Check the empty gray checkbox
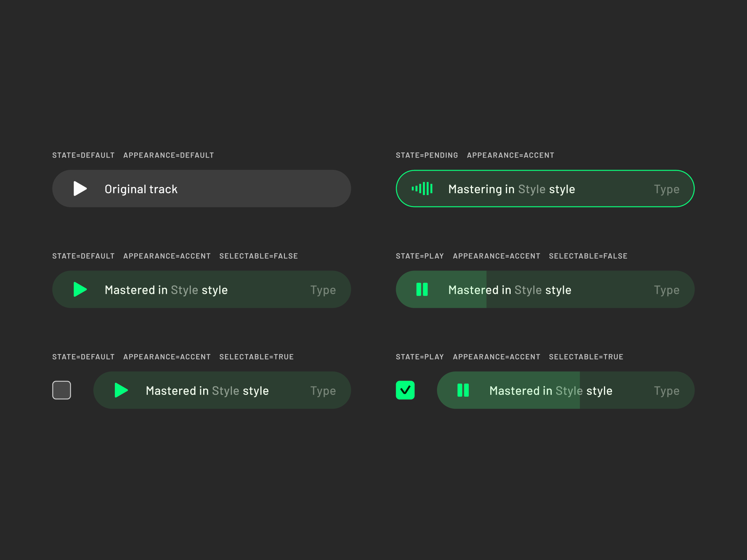747x560 pixels. coord(62,390)
